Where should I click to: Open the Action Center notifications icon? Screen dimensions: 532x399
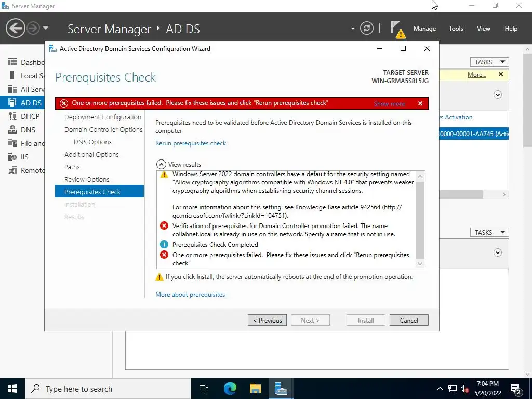click(x=516, y=389)
